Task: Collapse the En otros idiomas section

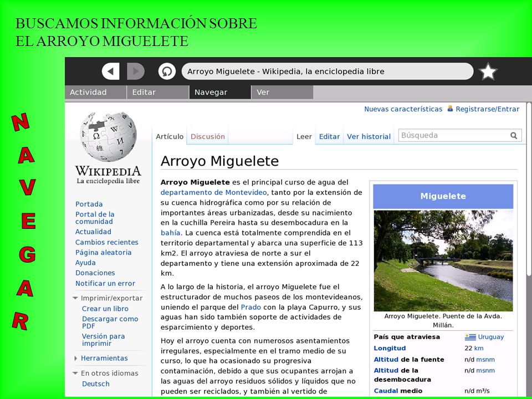Action: 105,373
